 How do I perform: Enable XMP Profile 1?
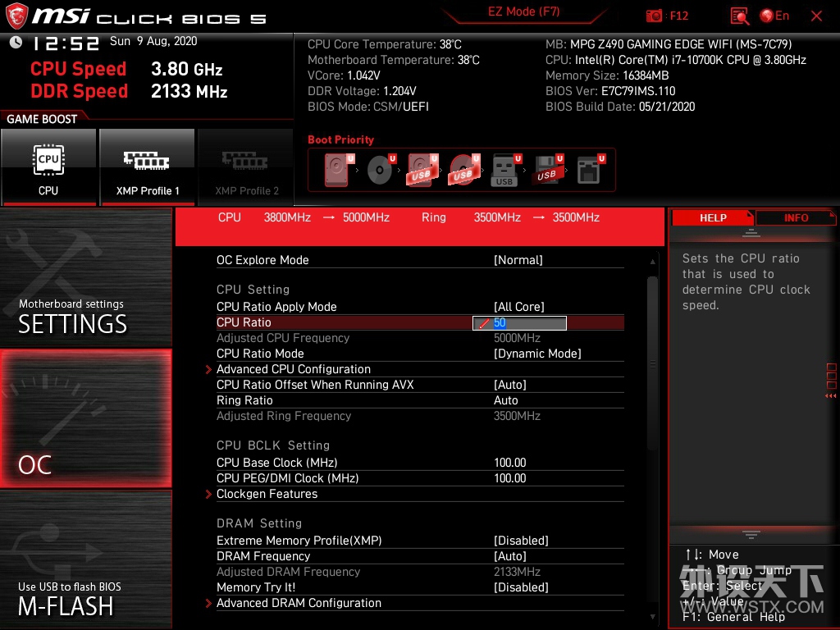point(147,167)
